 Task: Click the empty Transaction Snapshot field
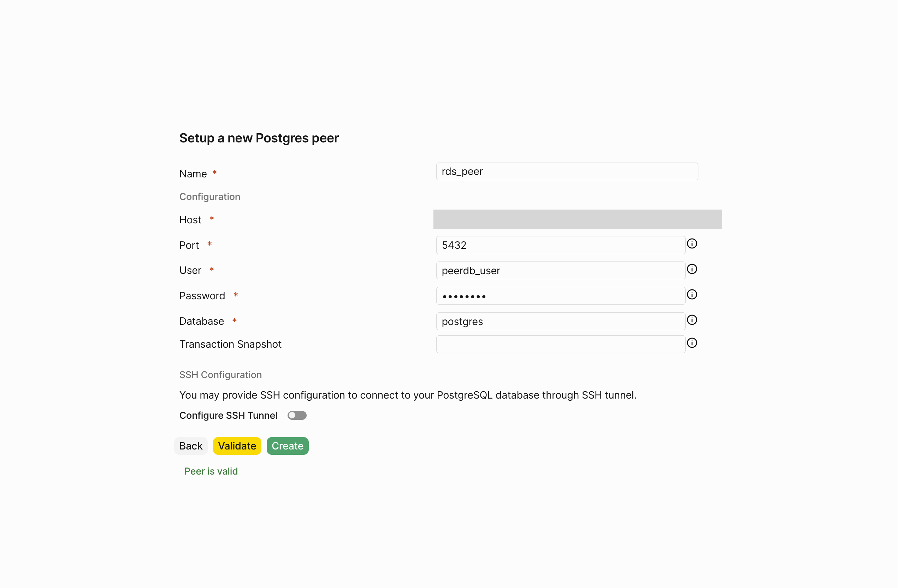coord(560,344)
